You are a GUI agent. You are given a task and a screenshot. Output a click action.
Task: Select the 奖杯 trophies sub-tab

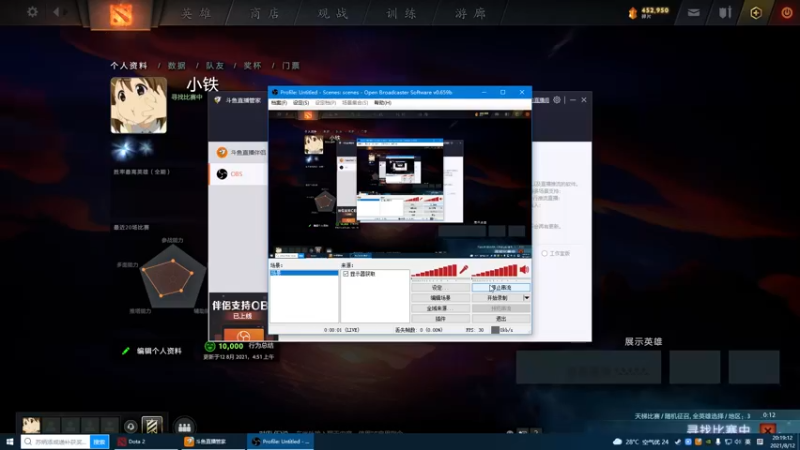tap(253, 66)
